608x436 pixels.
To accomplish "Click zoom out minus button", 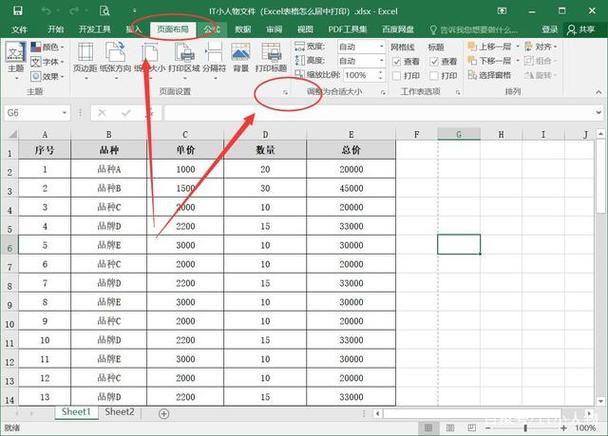I will [x=488, y=428].
